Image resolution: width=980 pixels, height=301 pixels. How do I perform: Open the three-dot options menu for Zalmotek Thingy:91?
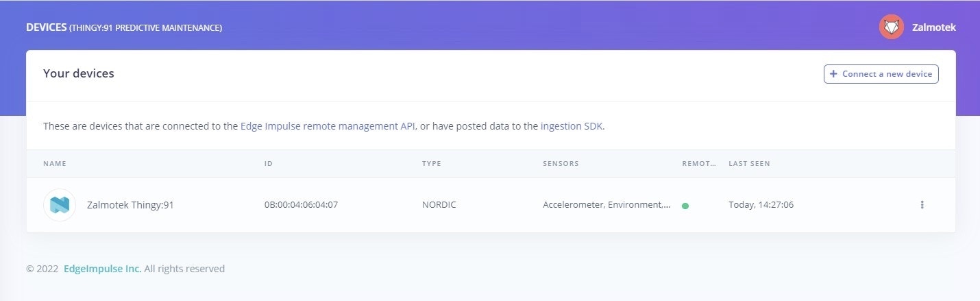tap(922, 204)
